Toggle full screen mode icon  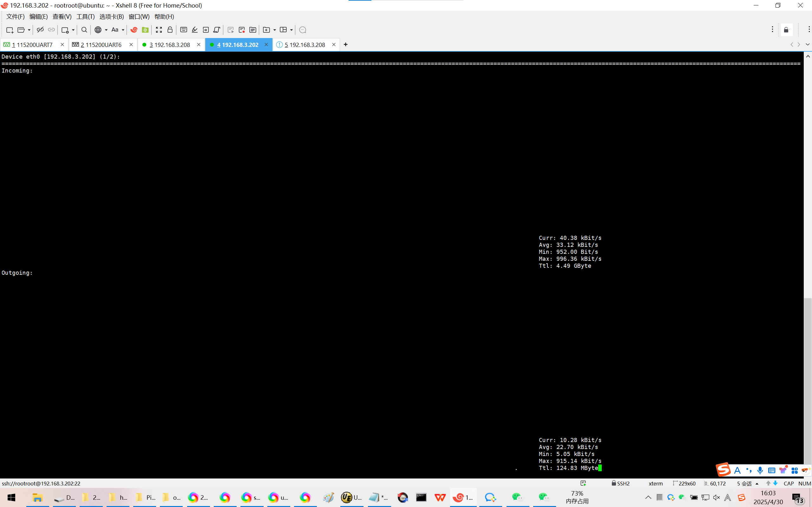pyautogui.click(x=159, y=30)
